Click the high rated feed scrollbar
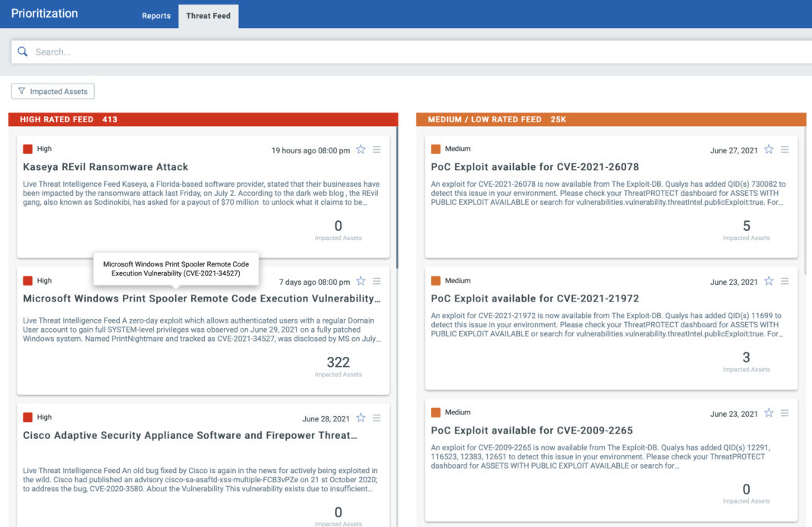812x527 pixels. [x=397, y=197]
